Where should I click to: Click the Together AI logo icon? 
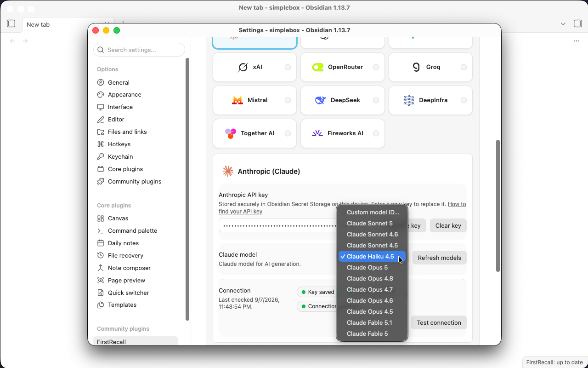click(x=231, y=133)
